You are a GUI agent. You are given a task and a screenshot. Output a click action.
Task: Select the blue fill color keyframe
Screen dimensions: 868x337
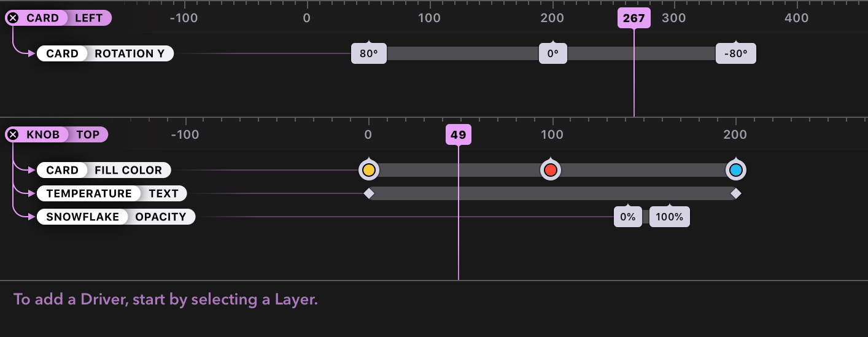736,170
